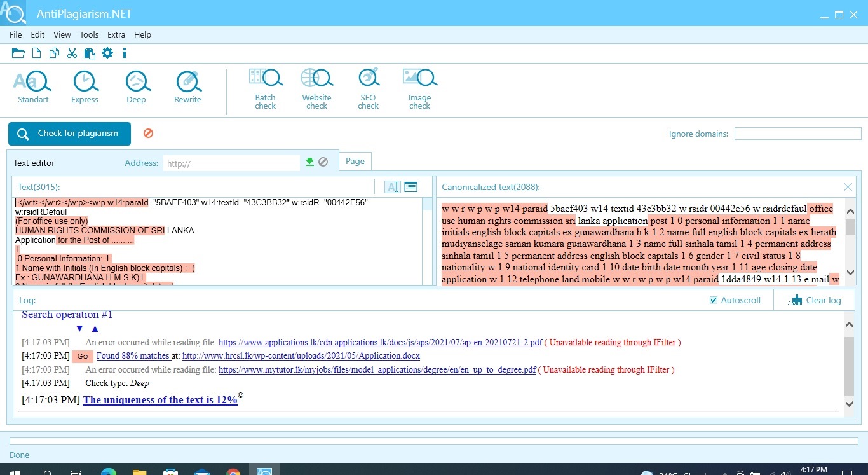Click the canonicalized text scroll down arrow
Screen dimensions: 868x475
(x=850, y=272)
